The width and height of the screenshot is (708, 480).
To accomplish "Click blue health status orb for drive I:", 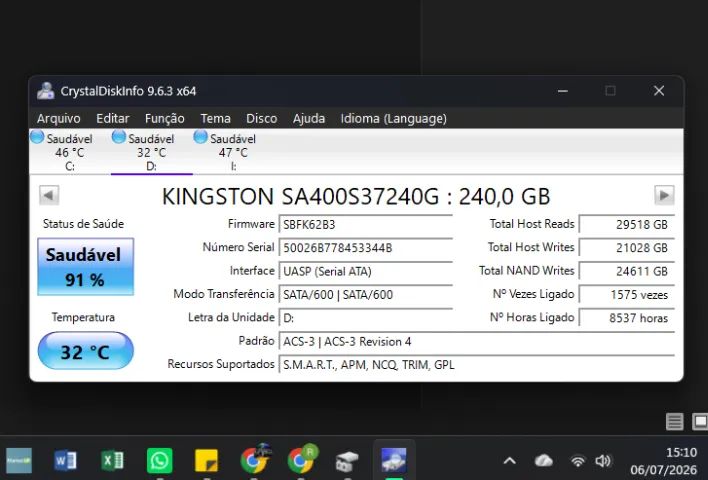I will (x=200, y=137).
